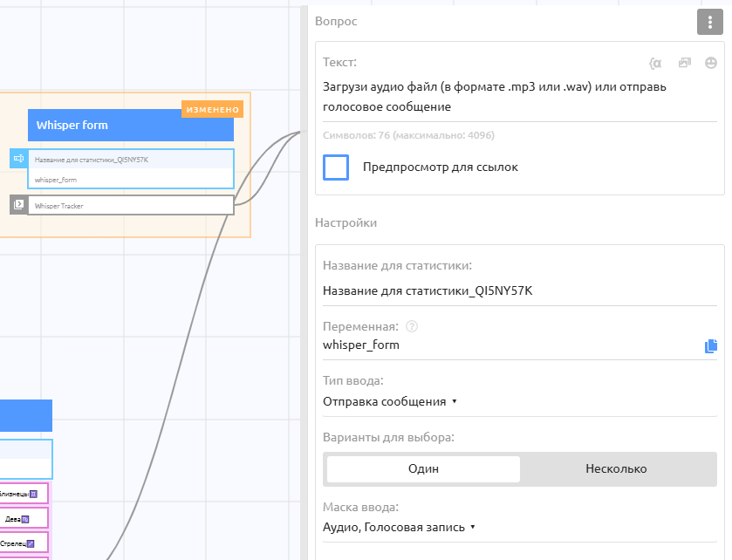
Task: Click the help question mark next to Переменная
Action: click(412, 326)
